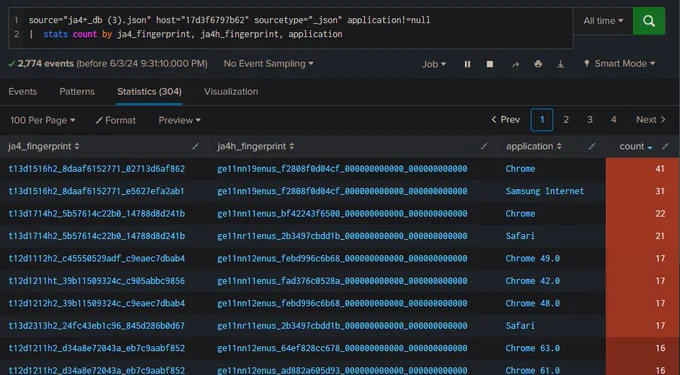680x375 pixels.
Task: Edit the count column with pencil icon
Action: (x=666, y=147)
